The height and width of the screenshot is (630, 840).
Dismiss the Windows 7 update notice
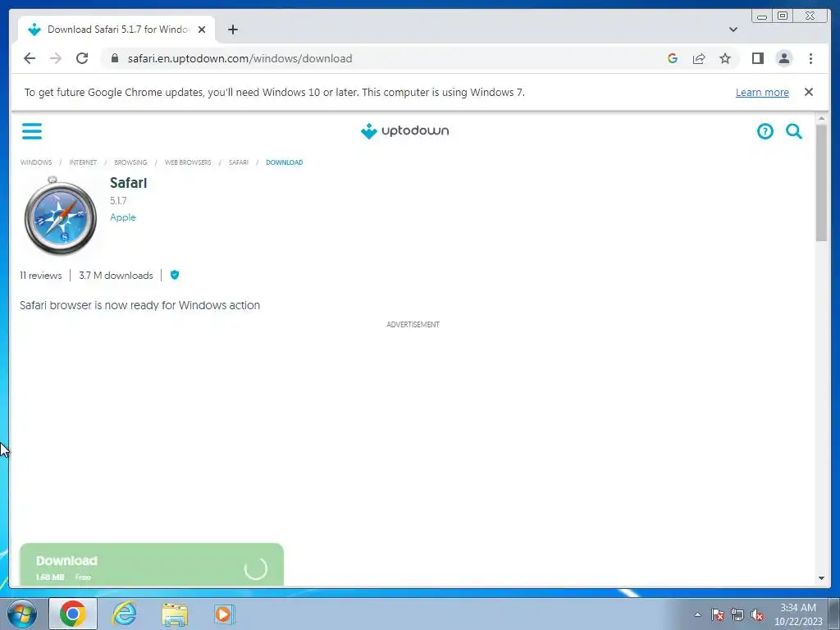[808, 92]
